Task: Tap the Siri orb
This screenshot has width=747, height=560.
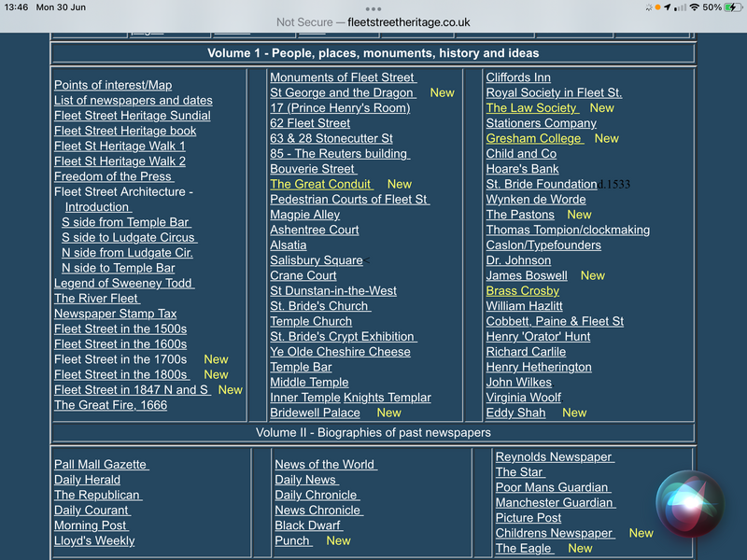Action: pos(689,504)
